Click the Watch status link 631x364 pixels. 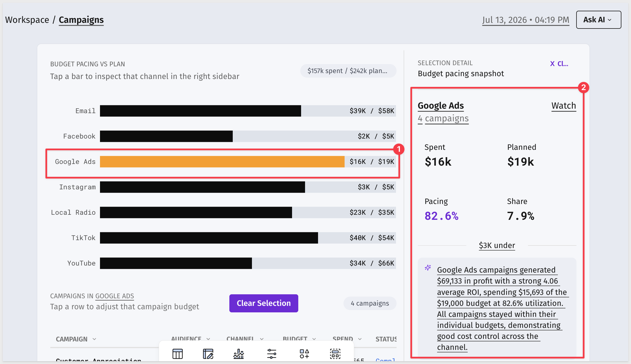564,106
